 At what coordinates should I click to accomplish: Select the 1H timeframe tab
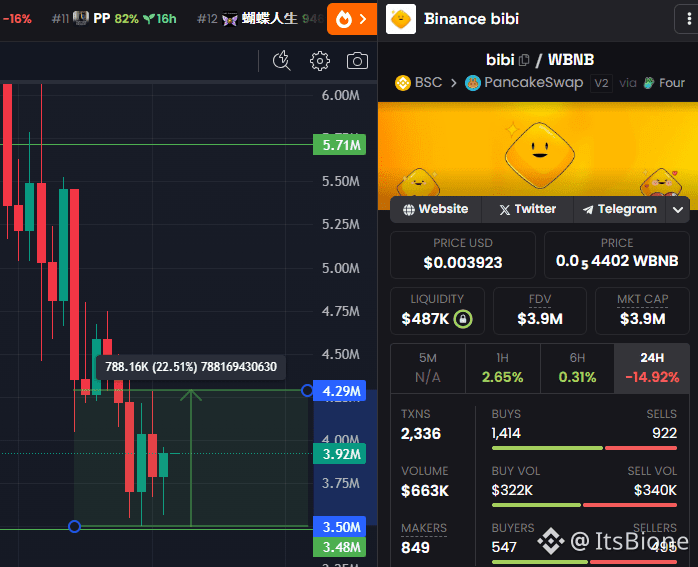tap(503, 368)
